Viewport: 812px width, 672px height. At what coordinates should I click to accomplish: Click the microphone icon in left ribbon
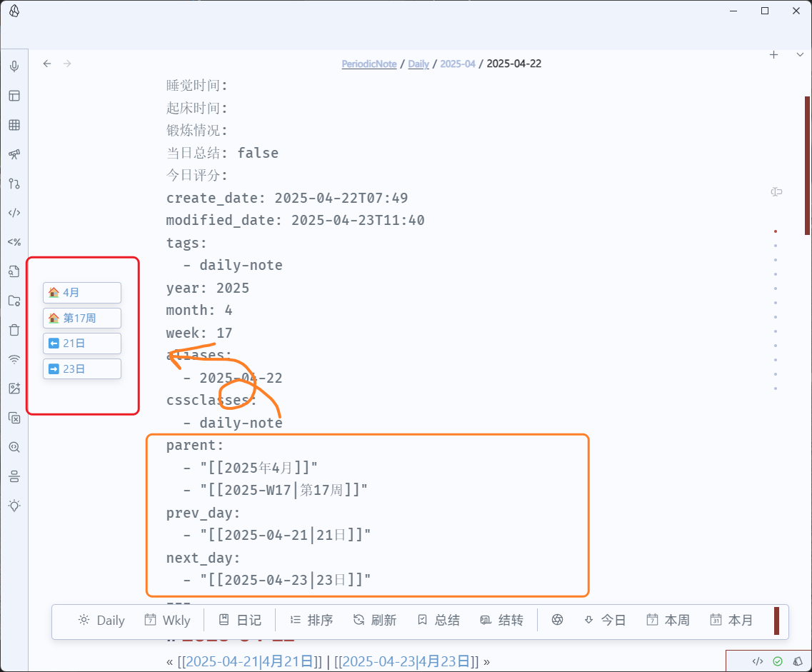tap(14, 66)
